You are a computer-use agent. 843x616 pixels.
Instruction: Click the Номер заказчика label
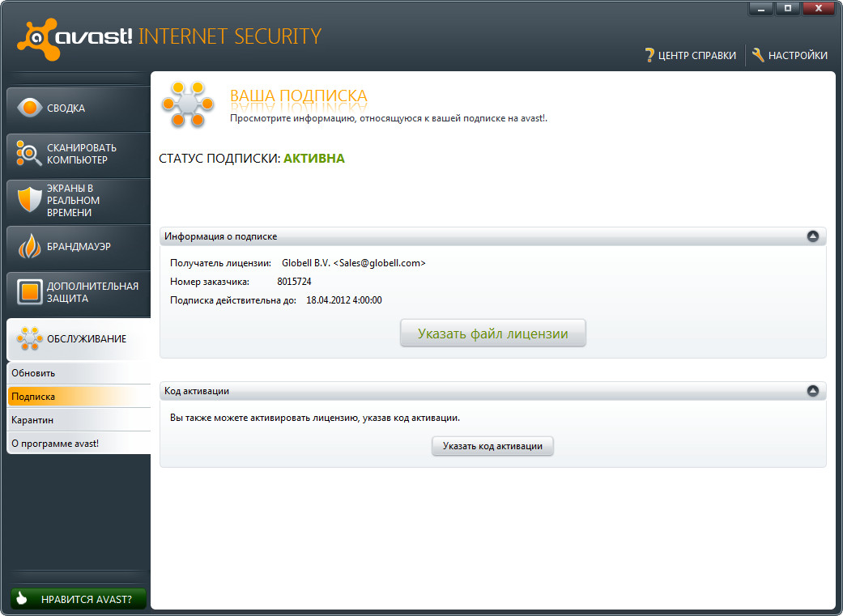tap(210, 282)
